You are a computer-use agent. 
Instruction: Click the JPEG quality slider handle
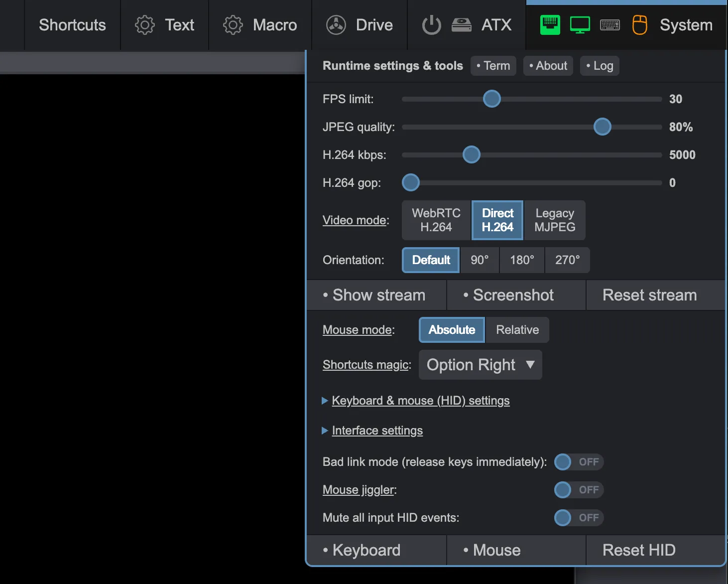603,127
